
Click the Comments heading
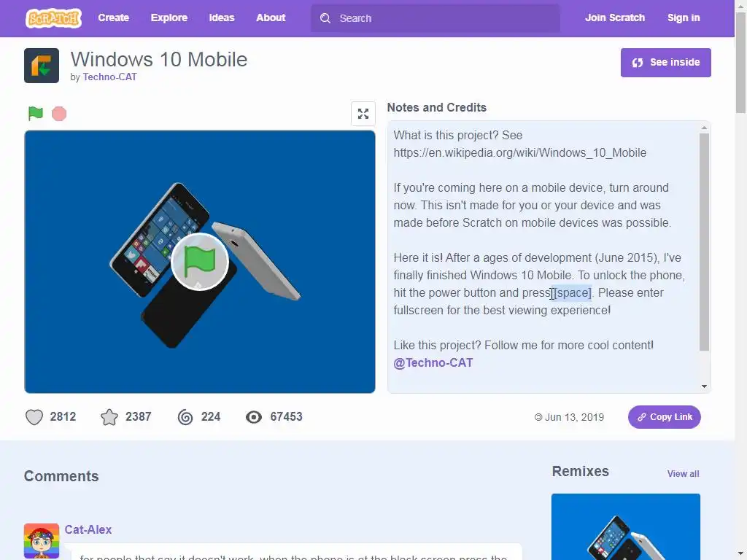point(61,476)
